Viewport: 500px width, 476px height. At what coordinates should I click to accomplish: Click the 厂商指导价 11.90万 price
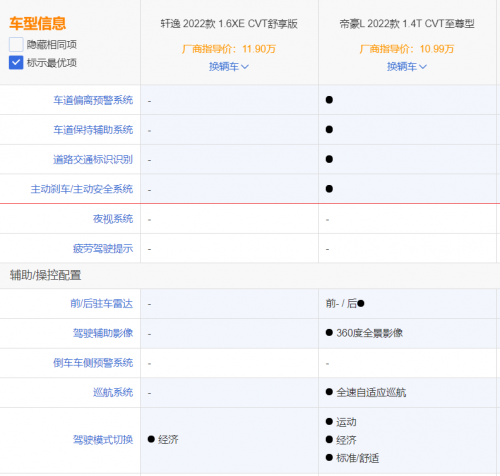(x=229, y=49)
